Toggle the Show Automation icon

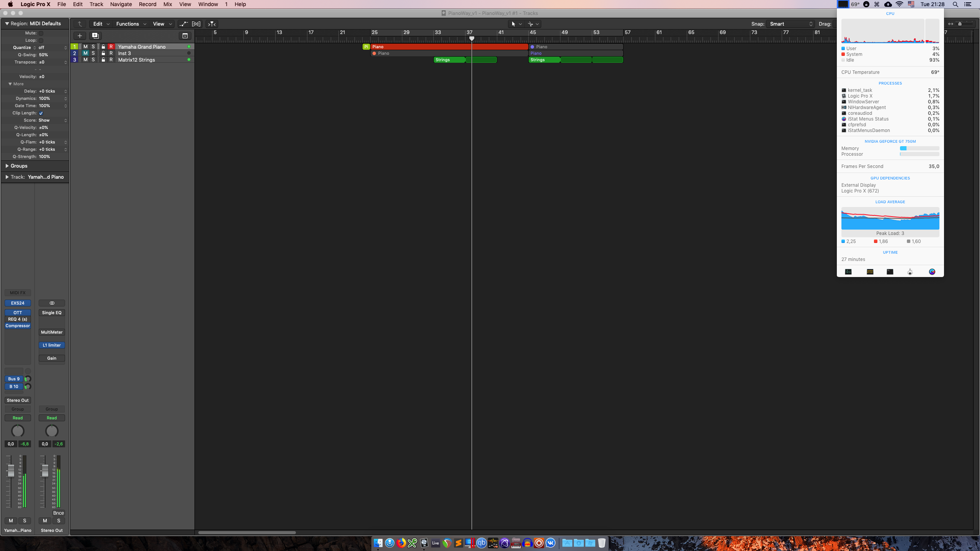[184, 24]
